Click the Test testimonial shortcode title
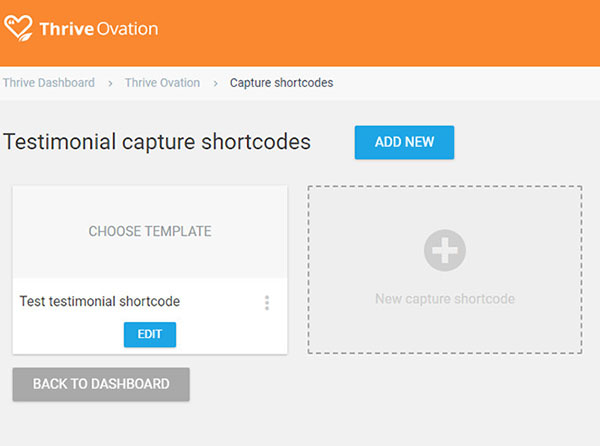The width and height of the screenshot is (600, 446). [x=100, y=301]
